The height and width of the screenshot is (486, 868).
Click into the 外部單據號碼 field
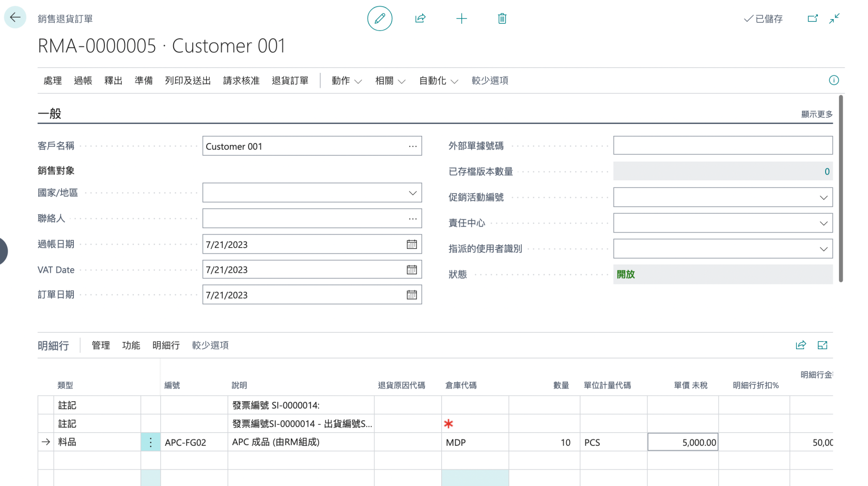(x=723, y=146)
